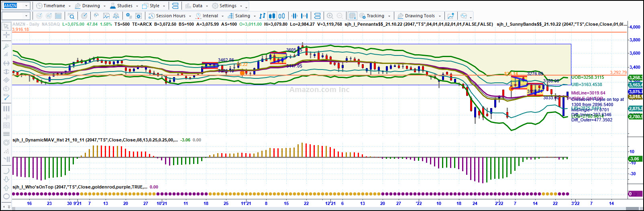644x211 pixels.
Task: Click the sjh_I_DynamicMAV_Hst study label
Action: pos(95,140)
